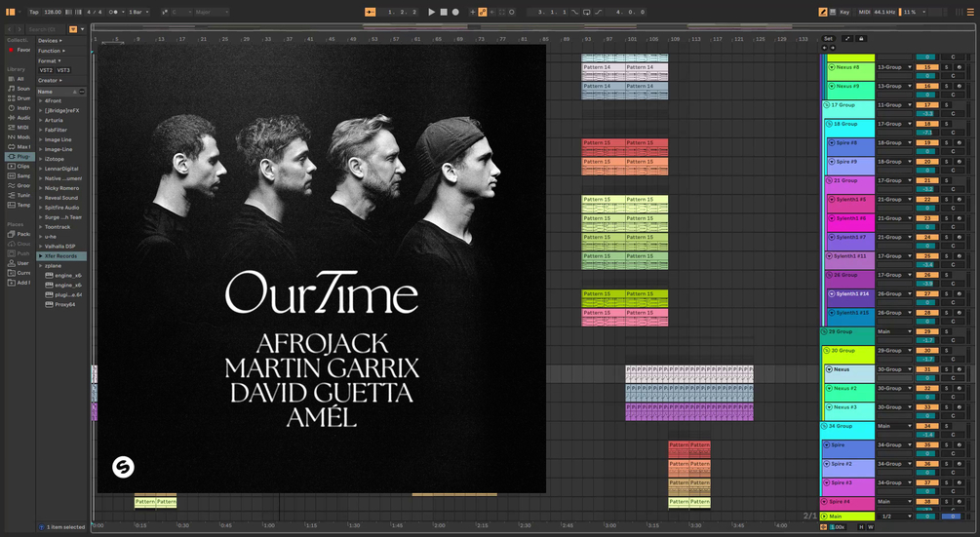Click the 128.00 tempo field
Viewport: 980px width, 537px height.
pos(53,12)
